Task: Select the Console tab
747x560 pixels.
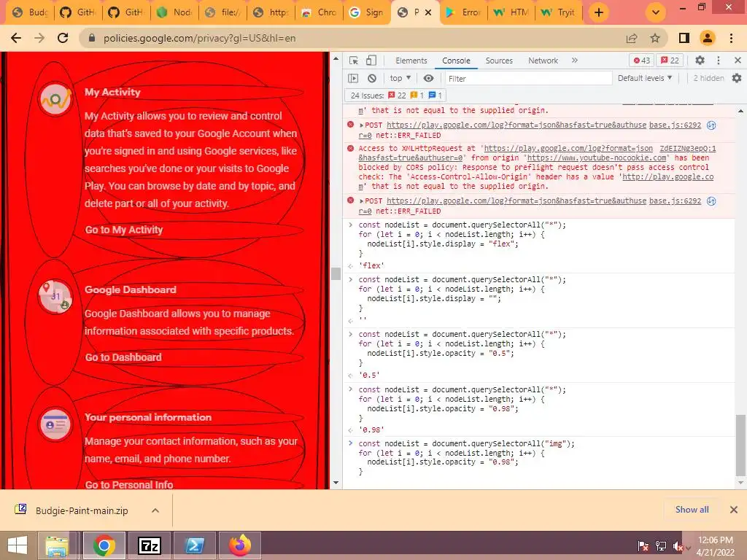Action: pyautogui.click(x=456, y=61)
